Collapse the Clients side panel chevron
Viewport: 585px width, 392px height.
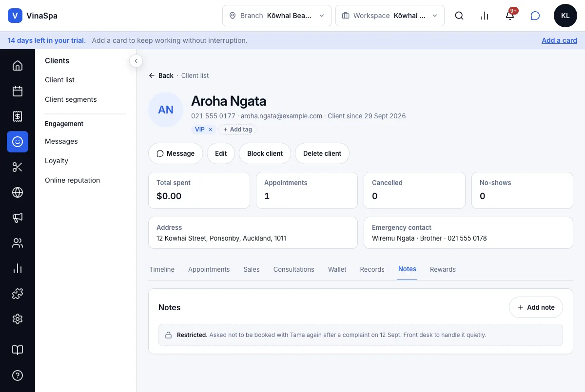(x=136, y=61)
